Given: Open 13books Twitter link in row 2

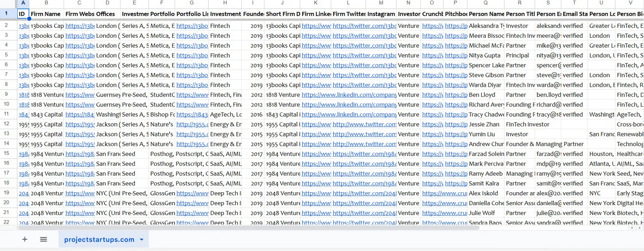Looking at the screenshot, I should point(364,26).
